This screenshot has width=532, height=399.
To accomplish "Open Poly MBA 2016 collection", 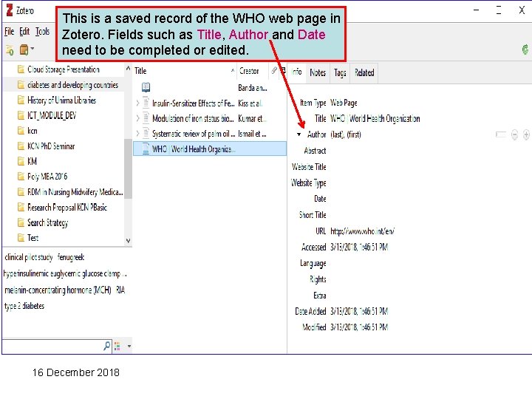I will tap(47, 177).
